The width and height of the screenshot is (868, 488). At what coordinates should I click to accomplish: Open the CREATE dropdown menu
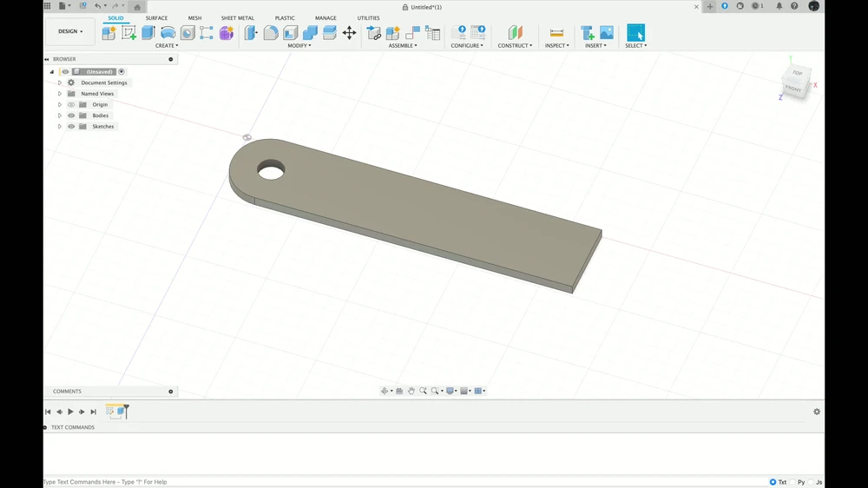coord(167,45)
